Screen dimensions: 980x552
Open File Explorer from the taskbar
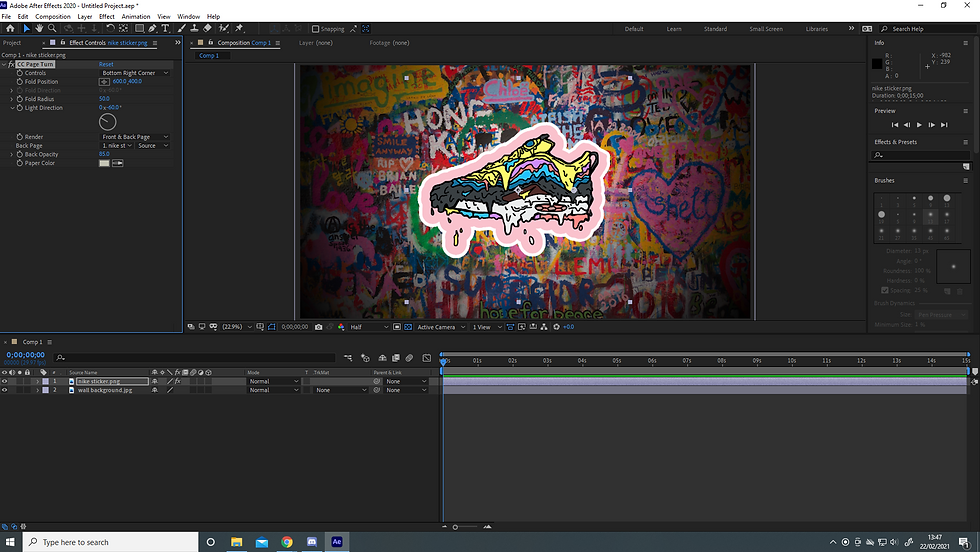pyautogui.click(x=236, y=542)
